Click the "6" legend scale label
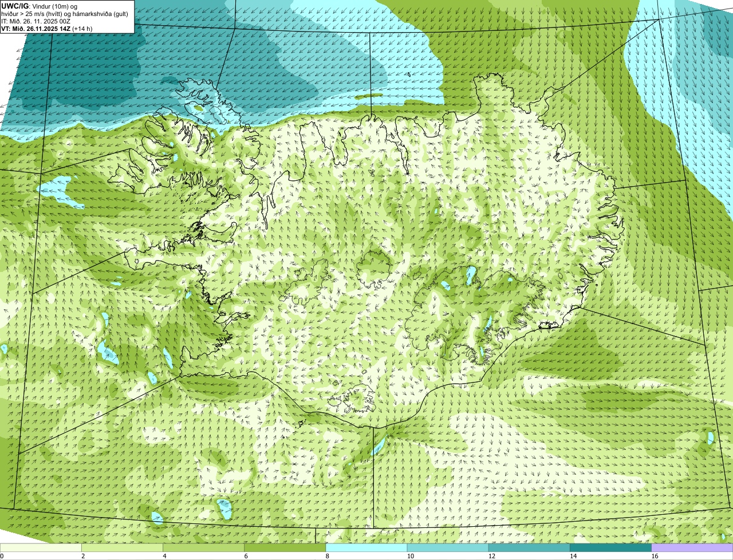733x560 pixels. pos(246,556)
